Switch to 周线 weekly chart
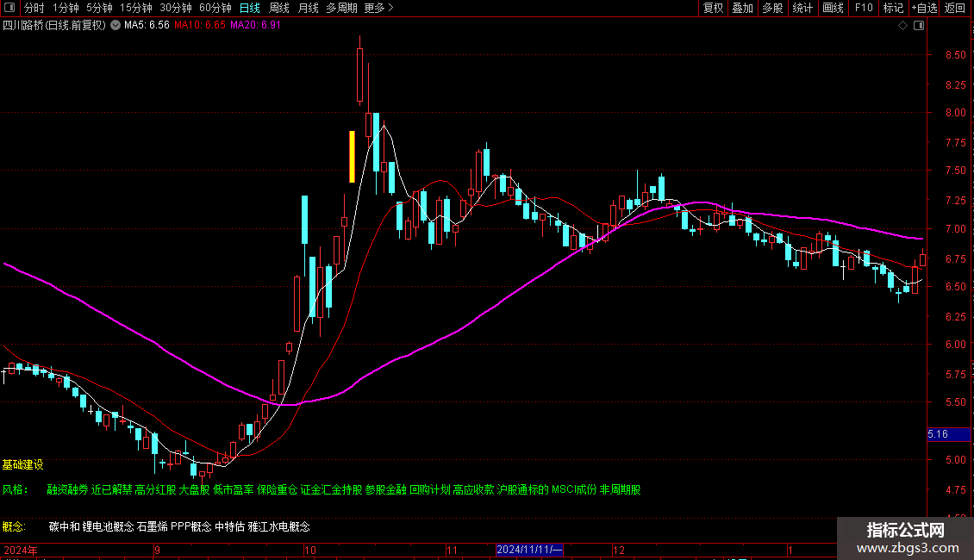974x560 pixels. click(279, 8)
